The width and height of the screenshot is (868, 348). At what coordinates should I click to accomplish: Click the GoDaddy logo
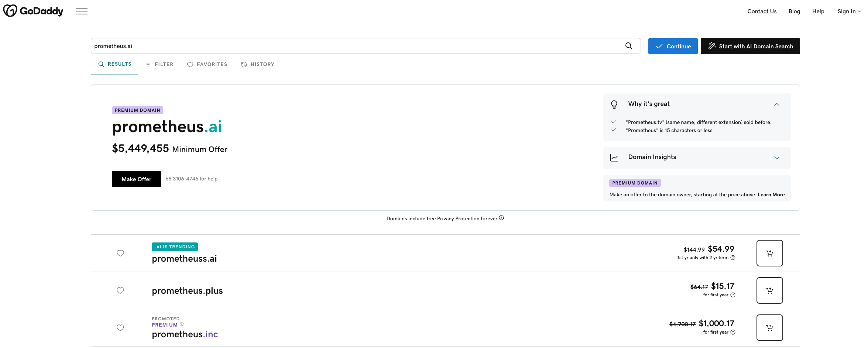[33, 11]
